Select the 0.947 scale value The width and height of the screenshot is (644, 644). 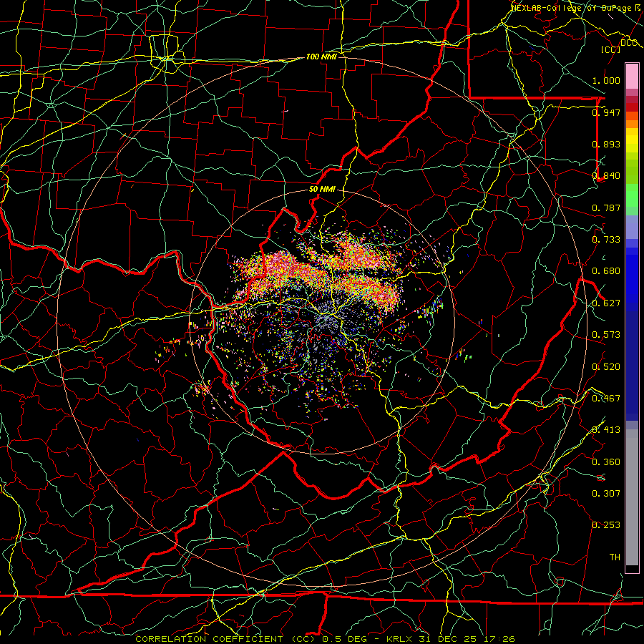pyautogui.click(x=606, y=112)
